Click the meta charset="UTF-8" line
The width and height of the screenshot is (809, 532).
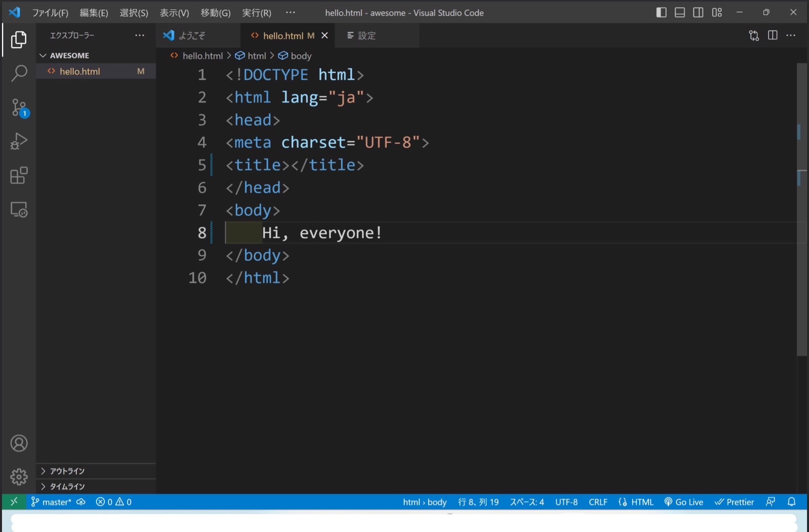coord(327,142)
